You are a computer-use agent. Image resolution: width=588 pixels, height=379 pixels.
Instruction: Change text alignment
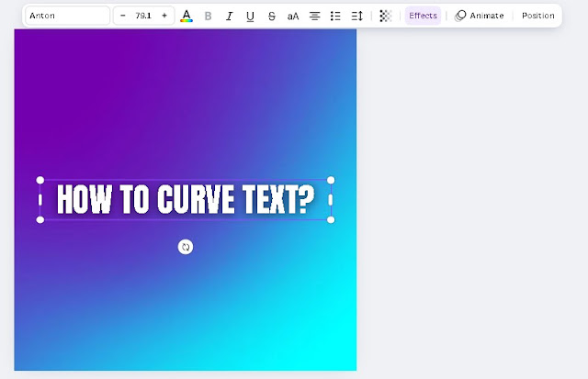click(314, 16)
